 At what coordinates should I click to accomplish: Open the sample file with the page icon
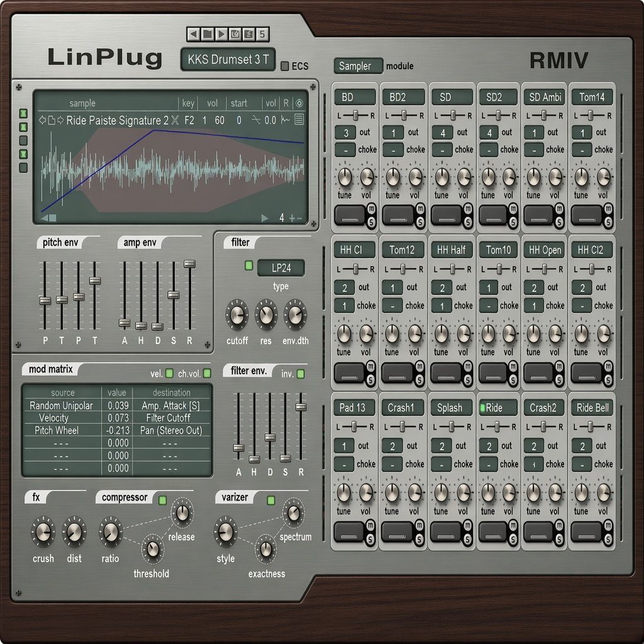(52, 120)
